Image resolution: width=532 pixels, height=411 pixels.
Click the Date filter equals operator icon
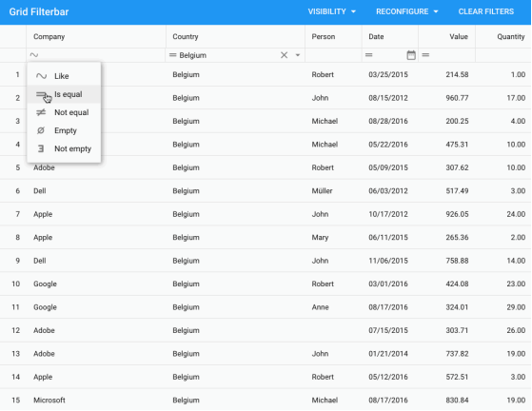tap(369, 55)
